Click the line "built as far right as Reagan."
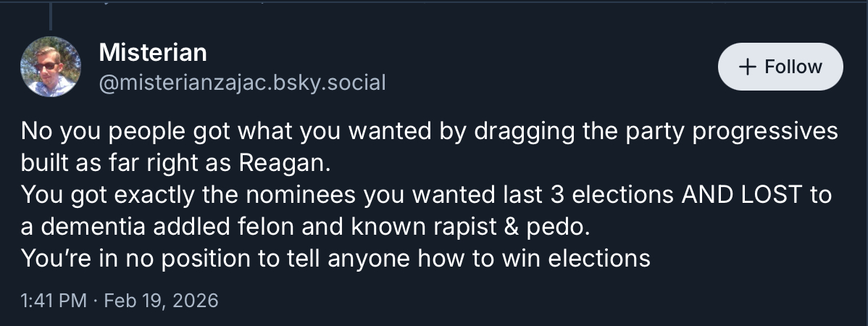This screenshot has height=326, width=868. [x=175, y=163]
